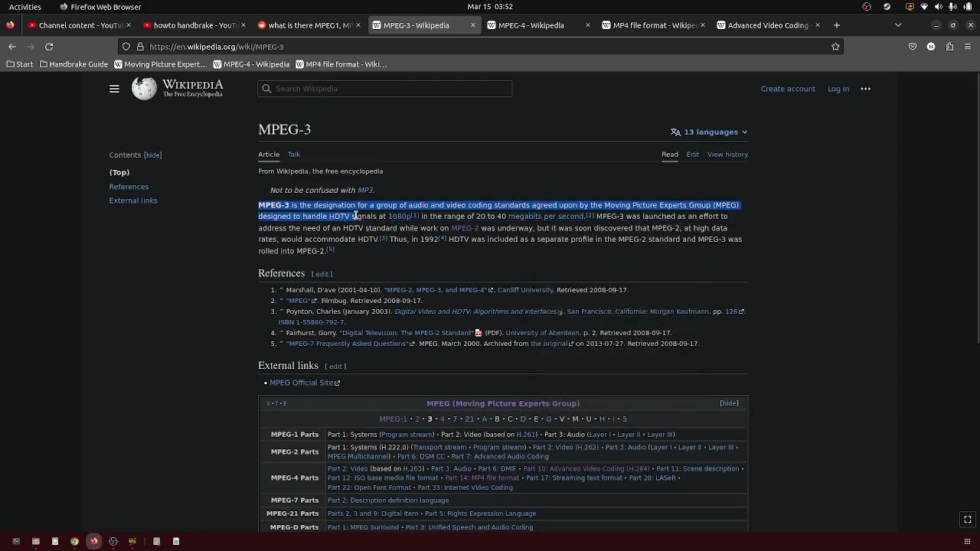
Task: Click the Log in link
Action: pyautogui.click(x=838, y=89)
